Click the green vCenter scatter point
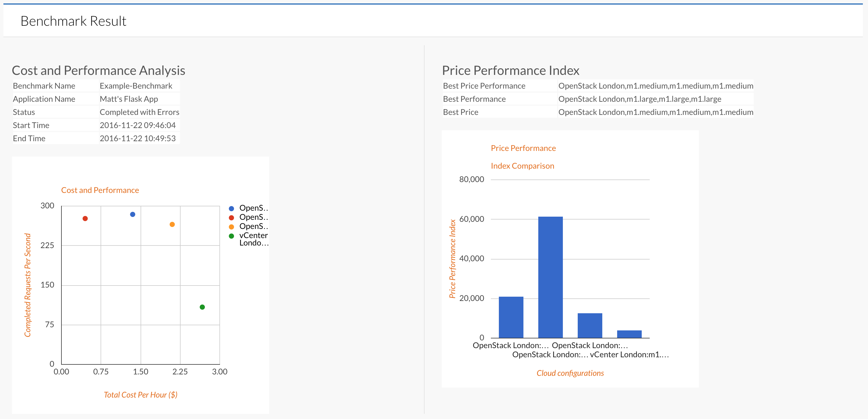The image size is (868, 419). [202, 307]
